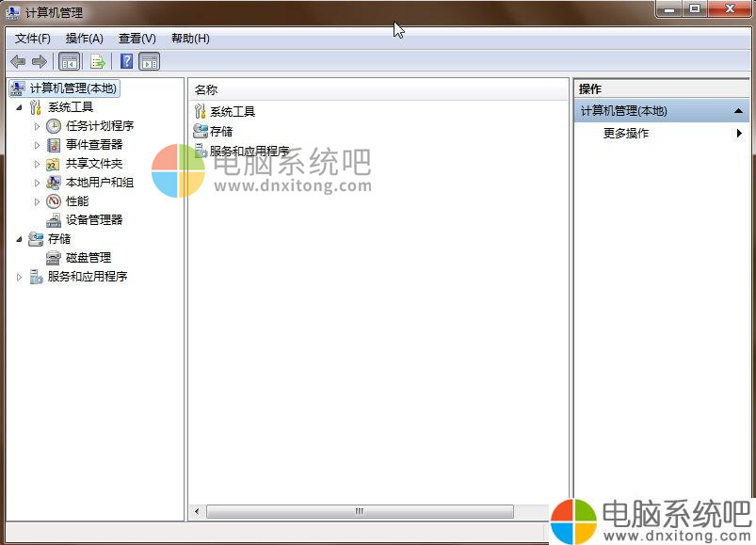Viewport: 756px width, 545px height.
Task: Select 服务和应用程序 text in center list
Action: 249,151
